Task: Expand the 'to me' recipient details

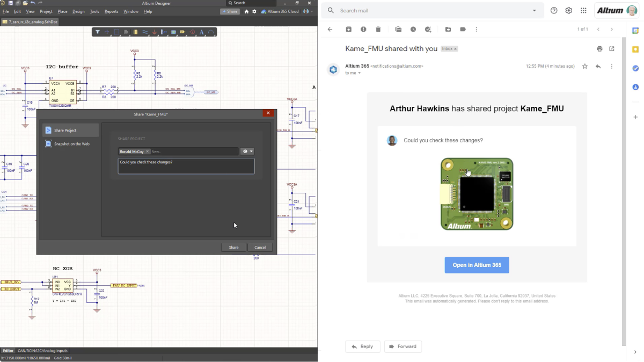Action: point(360,73)
